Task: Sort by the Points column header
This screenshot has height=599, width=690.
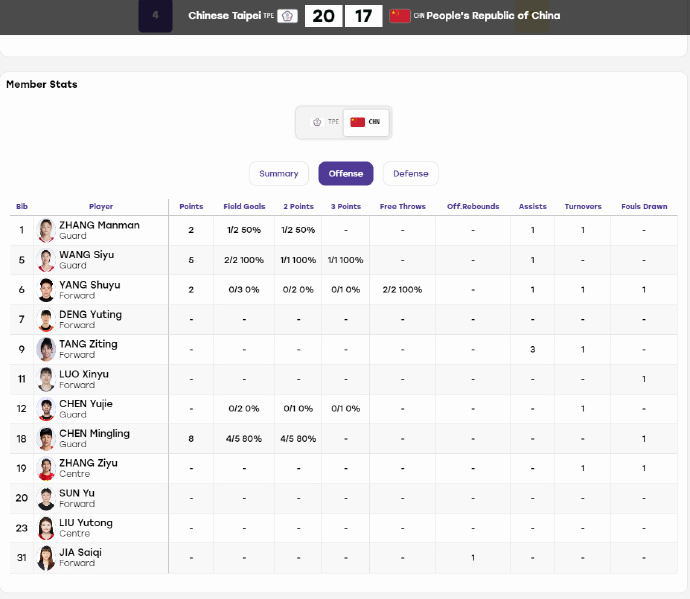Action: click(191, 206)
